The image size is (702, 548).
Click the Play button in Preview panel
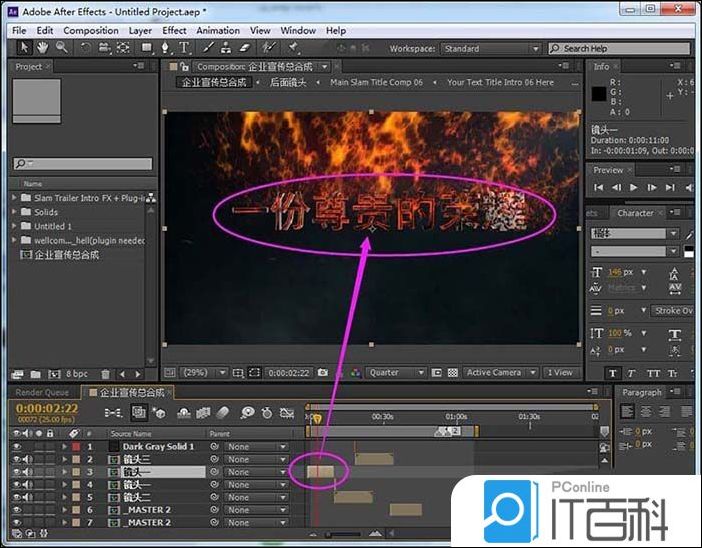pos(633,187)
